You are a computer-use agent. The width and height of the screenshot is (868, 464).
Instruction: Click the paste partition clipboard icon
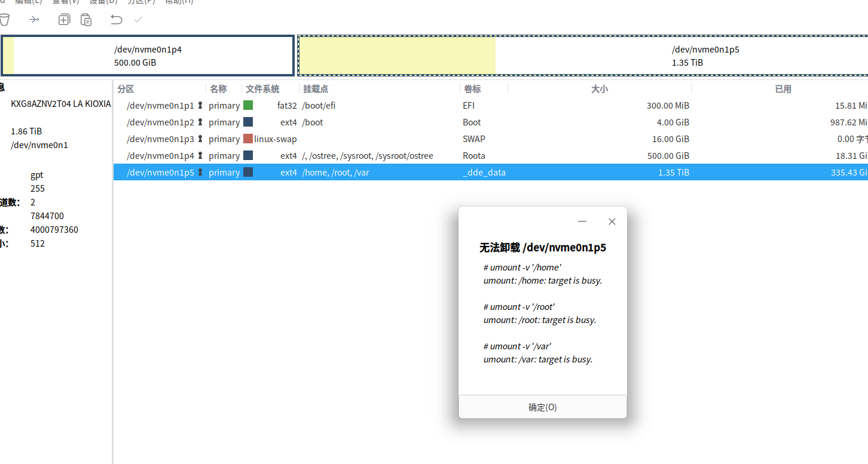(87, 20)
